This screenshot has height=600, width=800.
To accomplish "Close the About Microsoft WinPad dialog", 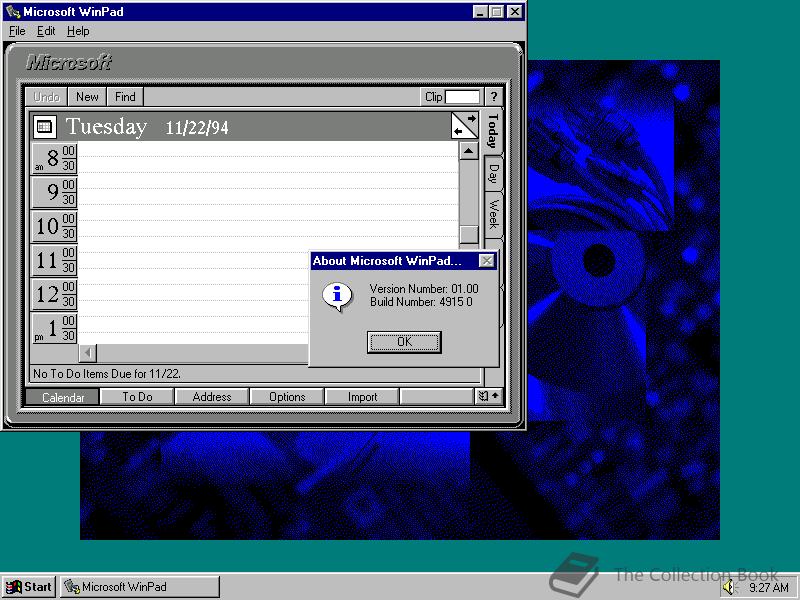I will click(487, 261).
